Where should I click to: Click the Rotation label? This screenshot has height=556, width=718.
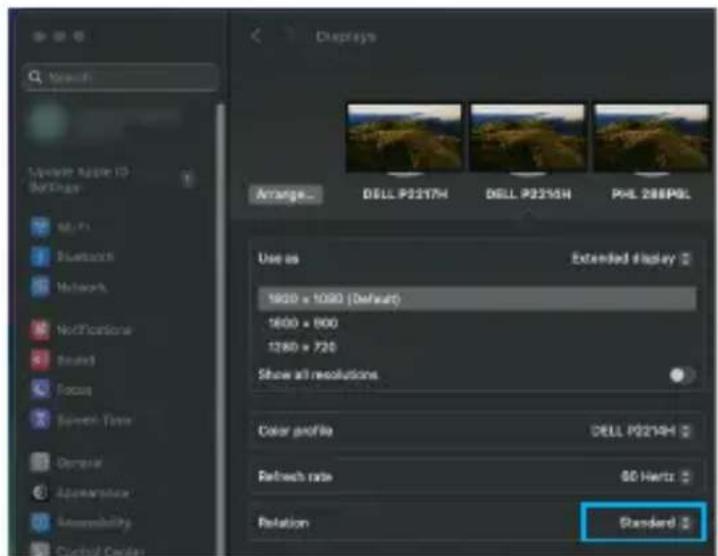point(283,523)
